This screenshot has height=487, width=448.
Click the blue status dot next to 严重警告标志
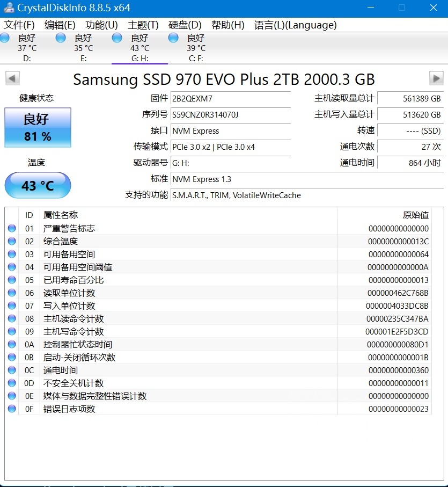pos(12,228)
